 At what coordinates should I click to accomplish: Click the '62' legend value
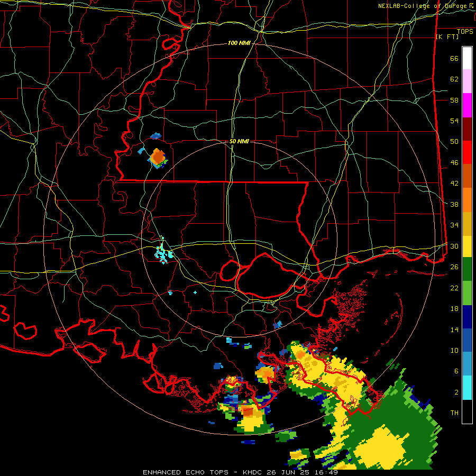(x=454, y=79)
